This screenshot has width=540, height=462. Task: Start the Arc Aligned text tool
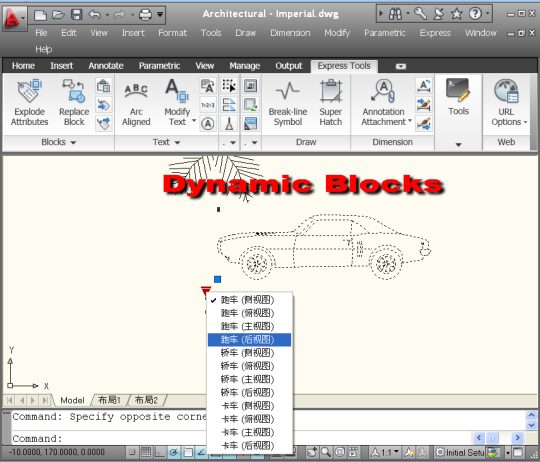click(x=136, y=103)
